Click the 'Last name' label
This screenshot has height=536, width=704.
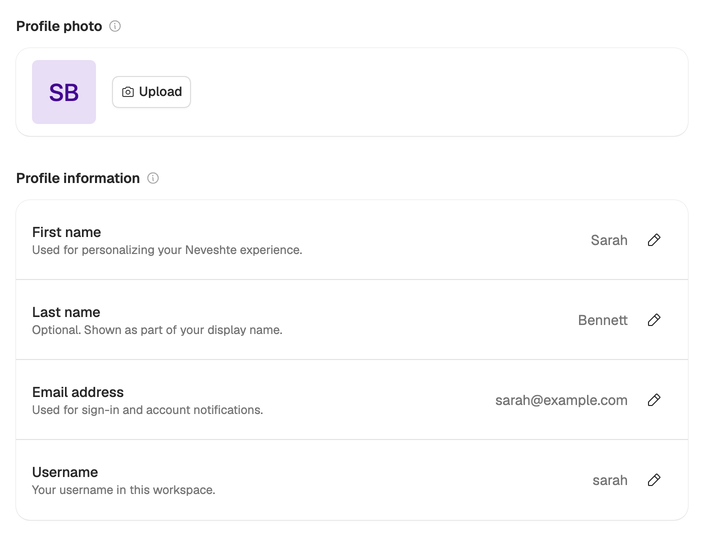[x=66, y=312]
